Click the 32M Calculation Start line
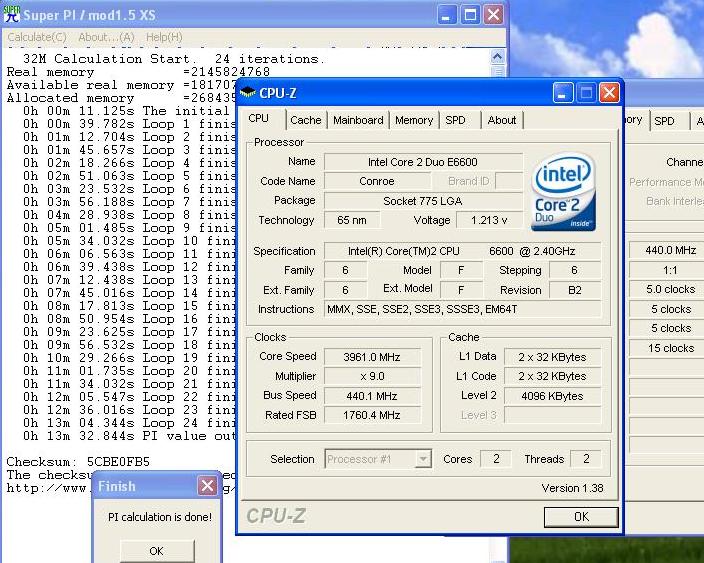 [173, 59]
